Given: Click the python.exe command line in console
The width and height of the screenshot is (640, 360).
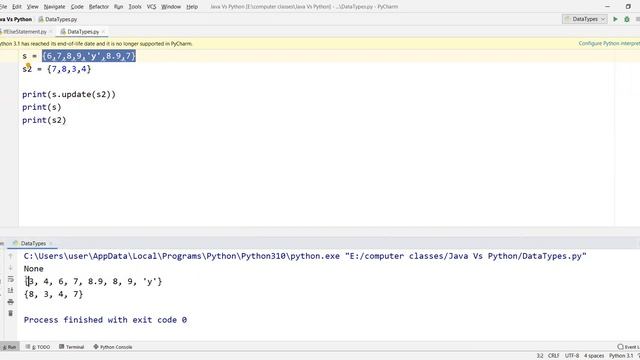Looking at the screenshot, I should pos(305,256).
